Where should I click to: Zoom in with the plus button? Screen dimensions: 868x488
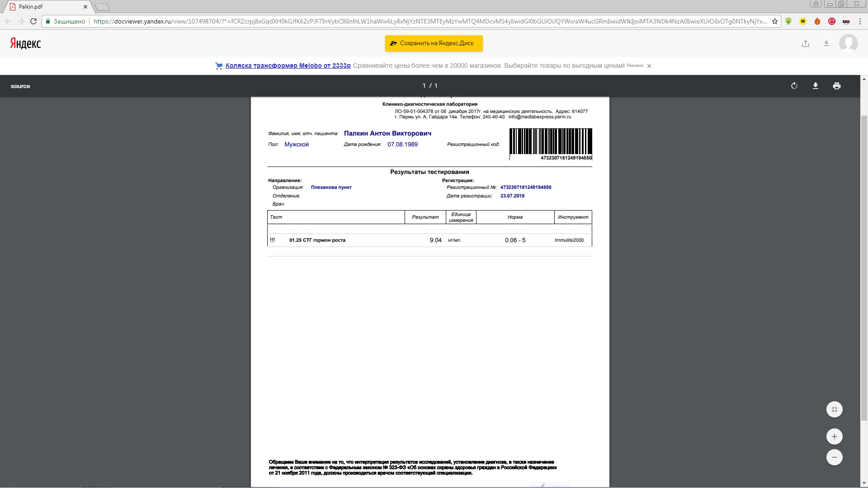[x=835, y=436]
